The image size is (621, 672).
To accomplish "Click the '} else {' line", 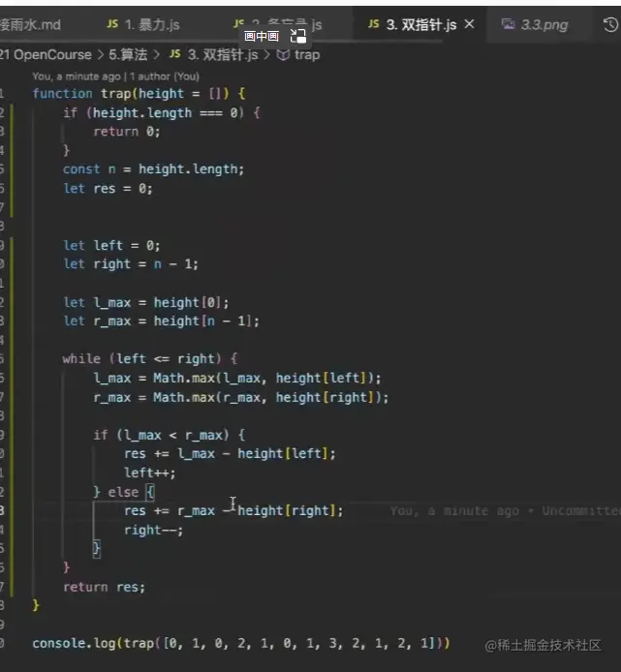I will point(123,492).
